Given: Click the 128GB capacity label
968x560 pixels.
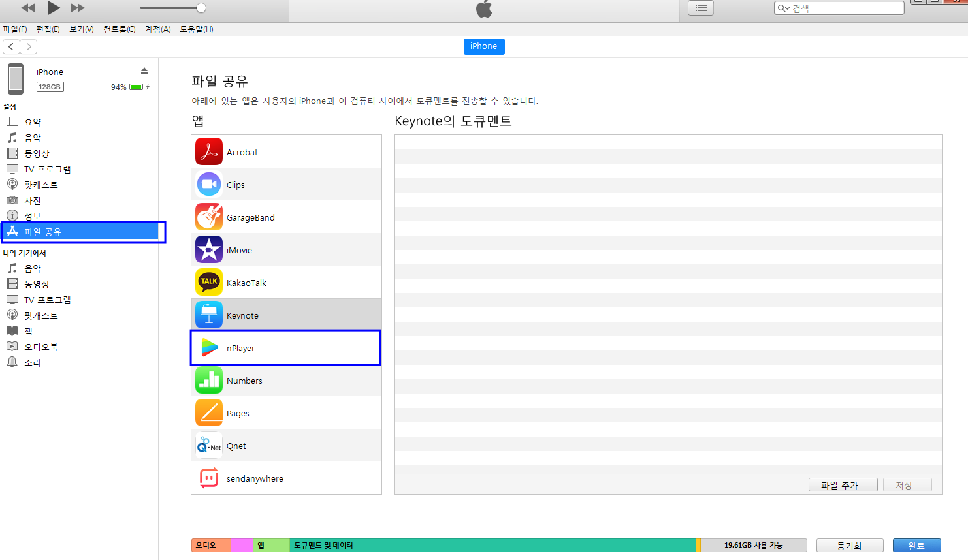Looking at the screenshot, I should click(x=50, y=87).
